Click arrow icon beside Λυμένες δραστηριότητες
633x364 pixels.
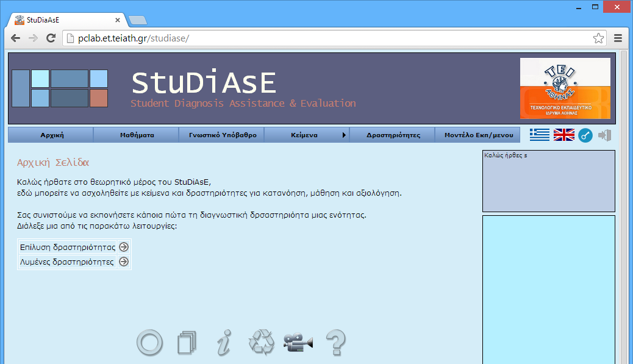(124, 262)
